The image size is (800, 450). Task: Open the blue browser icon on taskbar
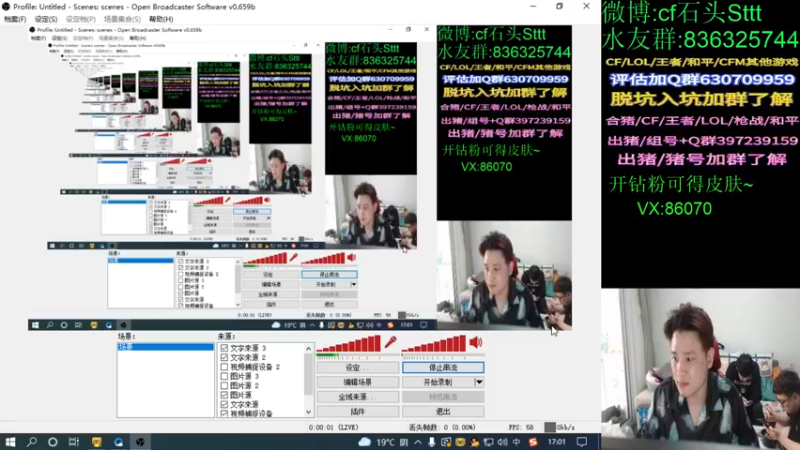tap(118, 442)
